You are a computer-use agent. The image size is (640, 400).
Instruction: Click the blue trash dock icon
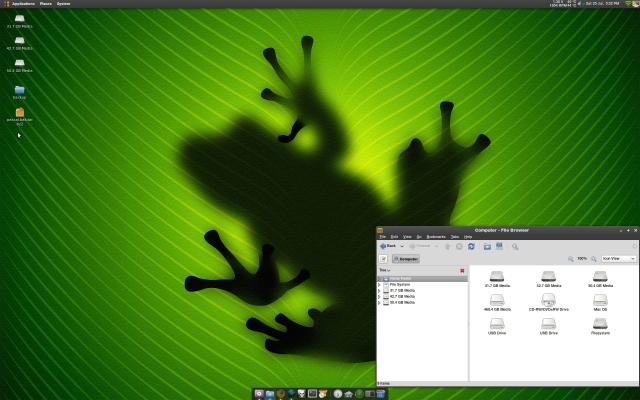pyautogui.click(x=380, y=394)
